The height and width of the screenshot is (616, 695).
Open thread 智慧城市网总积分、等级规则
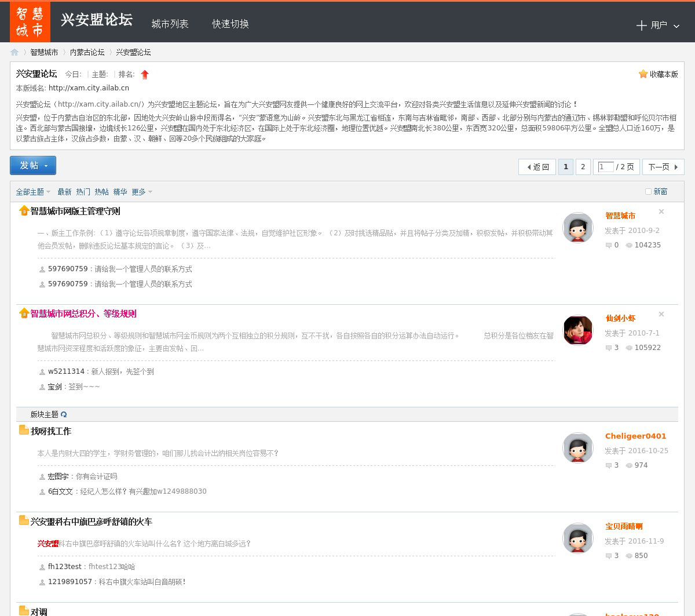[x=83, y=314]
